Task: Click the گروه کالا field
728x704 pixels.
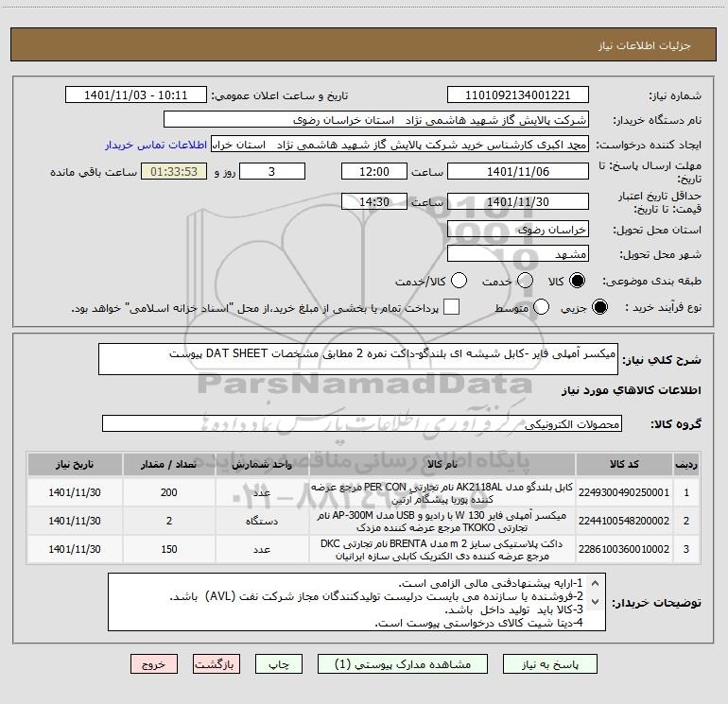Action: coord(362,423)
